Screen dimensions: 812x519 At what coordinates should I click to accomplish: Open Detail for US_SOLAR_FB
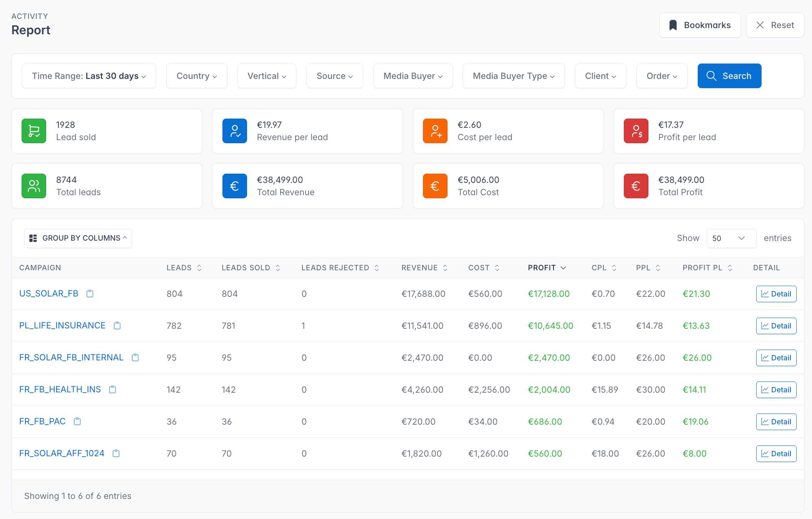coord(776,294)
